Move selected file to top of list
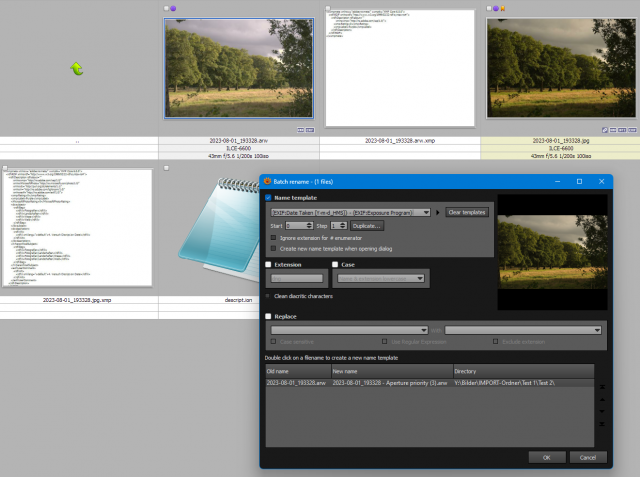 coord(602,386)
